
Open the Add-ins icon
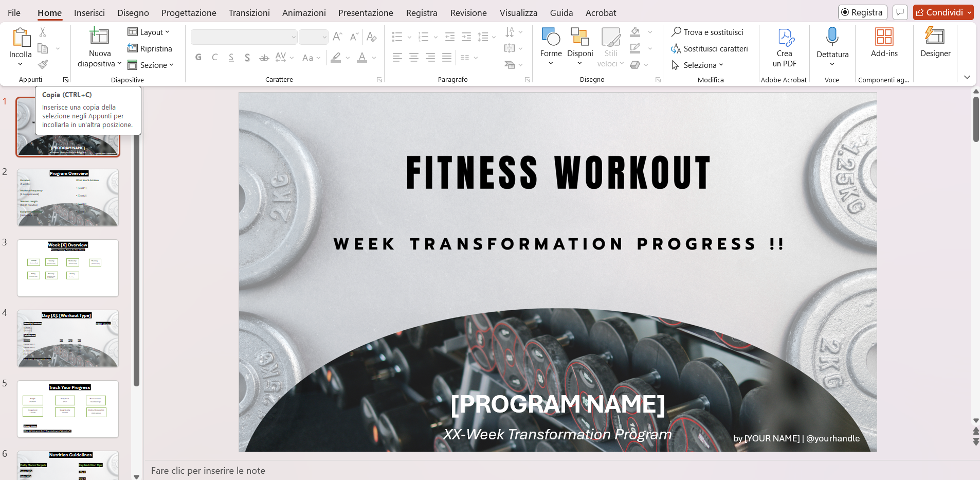(884, 37)
